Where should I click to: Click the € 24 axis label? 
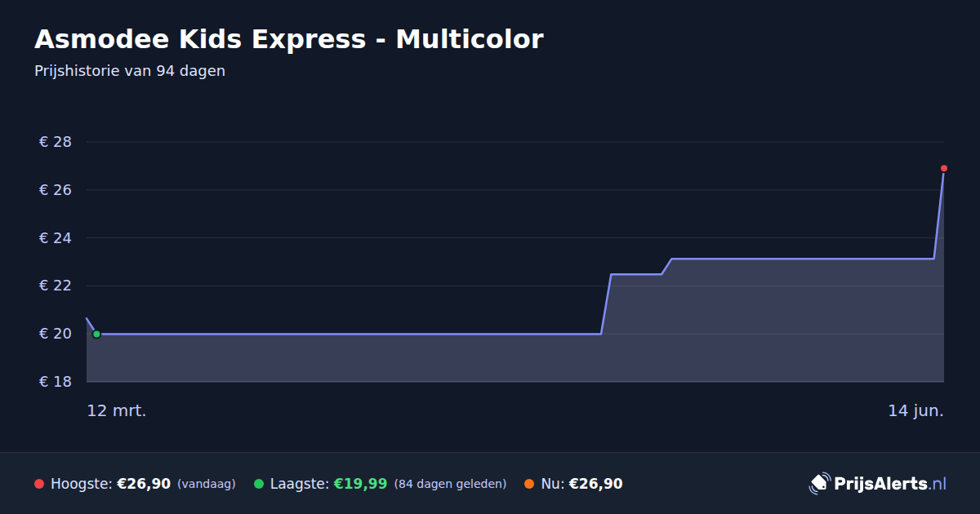[x=56, y=238]
